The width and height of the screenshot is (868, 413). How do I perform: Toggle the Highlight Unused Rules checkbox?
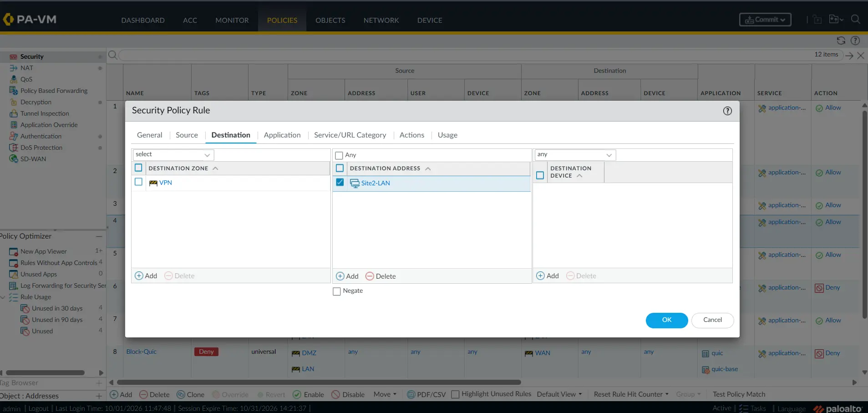[455, 394]
